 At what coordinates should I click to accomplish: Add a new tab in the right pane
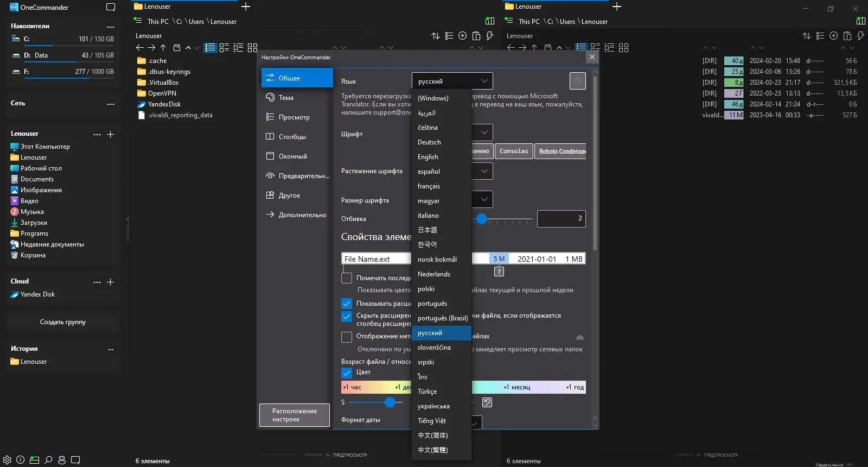(617, 7)
